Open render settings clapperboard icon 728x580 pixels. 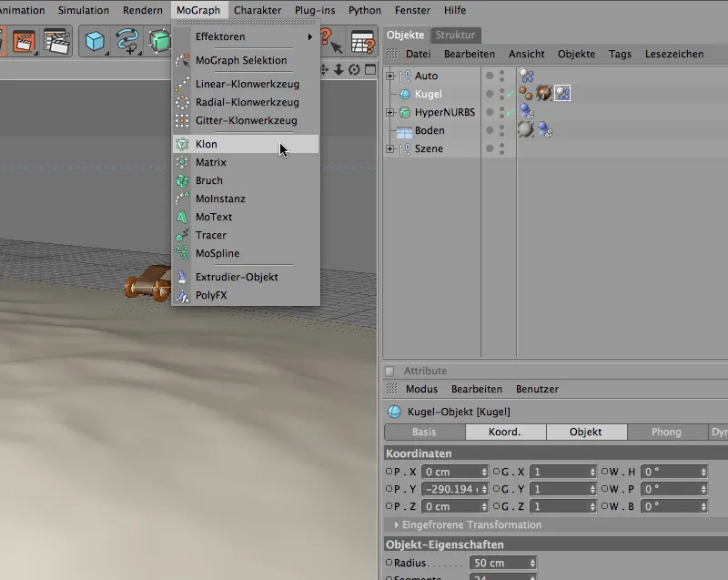coord(56,41)
